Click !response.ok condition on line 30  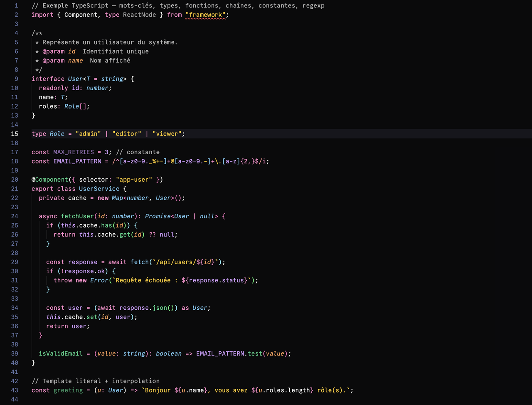pyautogui.click(x=83, y=271)
